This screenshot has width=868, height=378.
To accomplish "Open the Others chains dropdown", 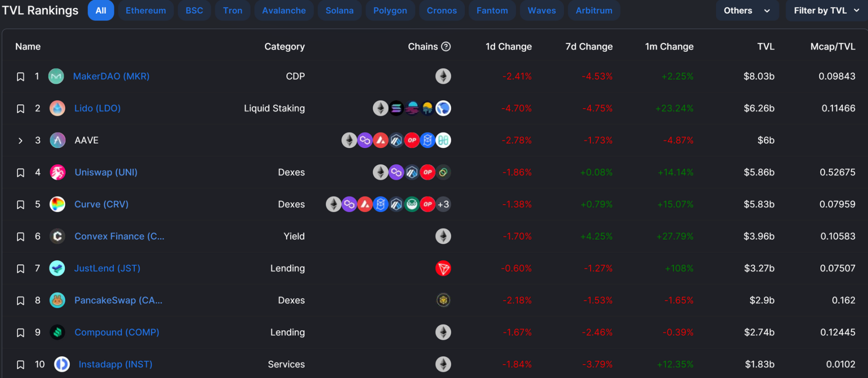I will [746, 11].
